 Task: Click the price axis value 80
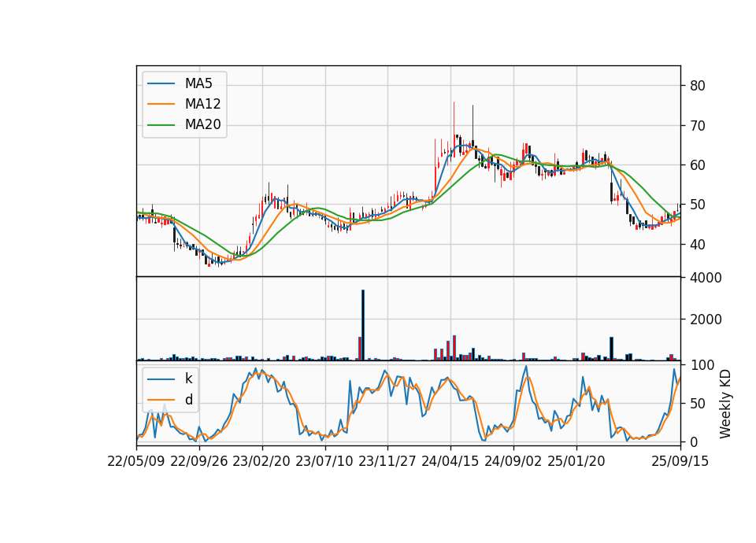click(698, 86)
